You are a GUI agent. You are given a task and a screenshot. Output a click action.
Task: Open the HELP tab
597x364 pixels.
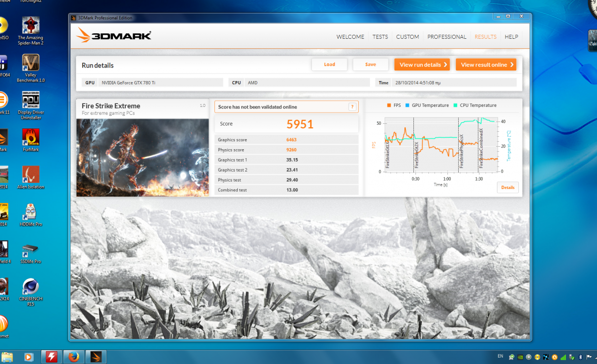[x=511, y=37]
